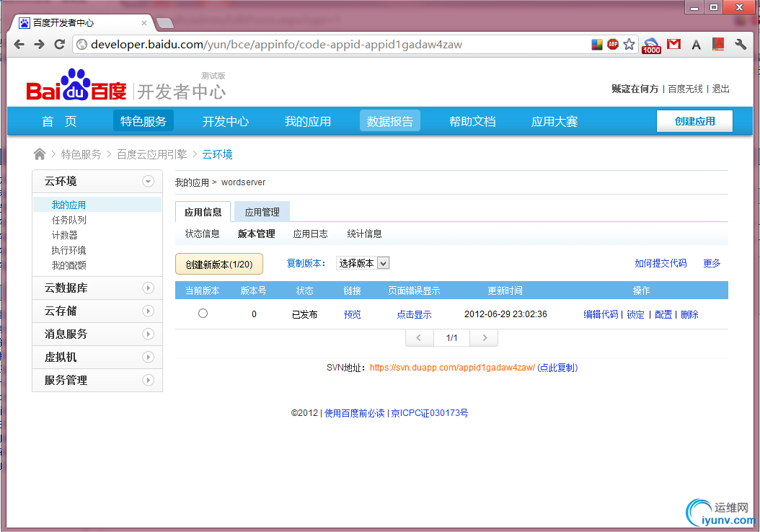760x532 pixels.
Task: Go forward using browser forward arrow
Action: (x=39, y=45)
